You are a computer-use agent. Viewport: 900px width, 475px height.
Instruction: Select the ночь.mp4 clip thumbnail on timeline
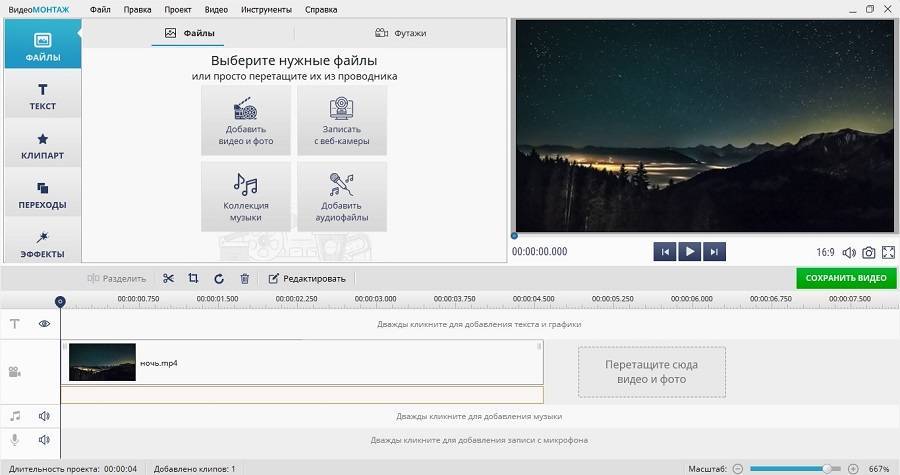(x=102, y=362)
